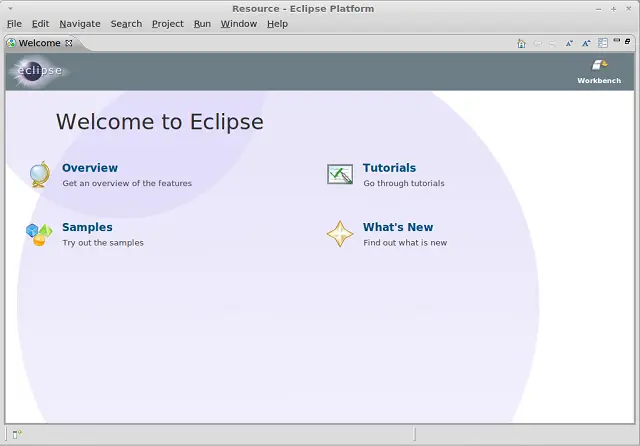Open the Customize page icon in Welcome toolbar
This screenshot has height=446, width=640.
click(602, 43)
